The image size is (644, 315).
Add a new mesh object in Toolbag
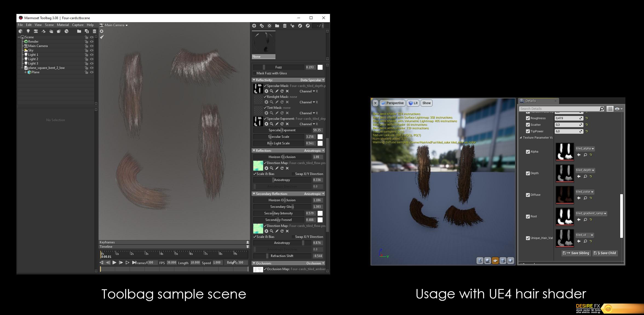(x=21, y=31)
